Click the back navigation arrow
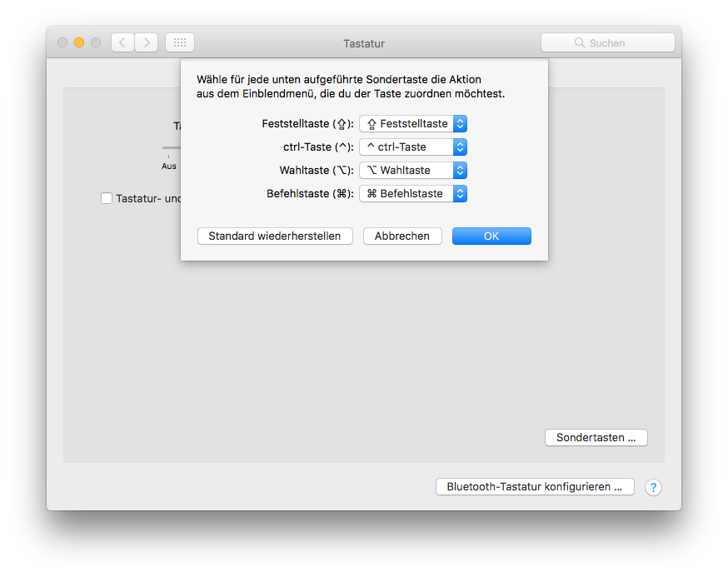Screen dimensions: 728x577 point(122,42)
